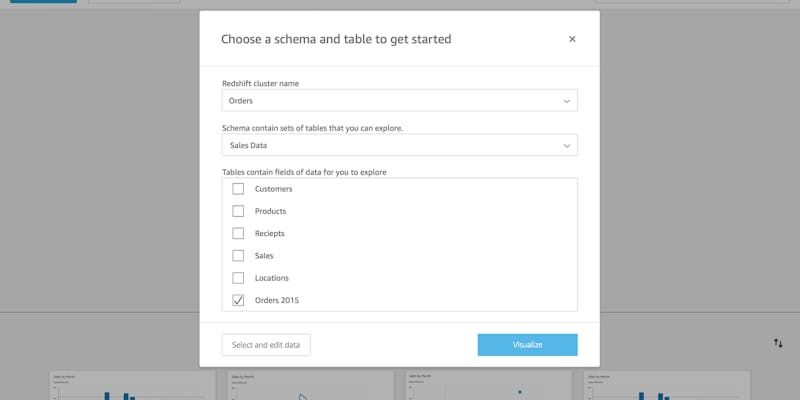Image resolution: width=800 pixels, height=400 pixels.
Task: Check the Products table checkbox
Action: (238, 211)
